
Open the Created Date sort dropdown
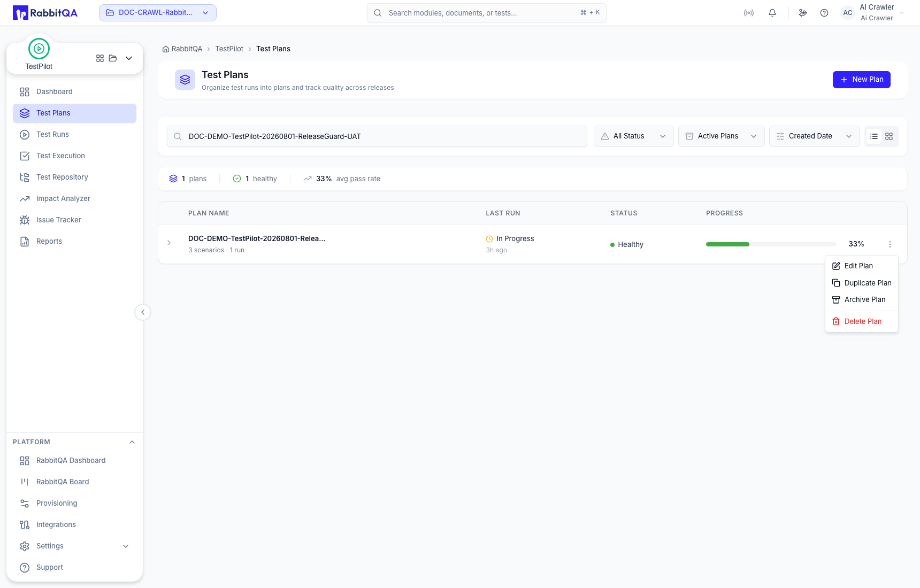pos(815,136)
